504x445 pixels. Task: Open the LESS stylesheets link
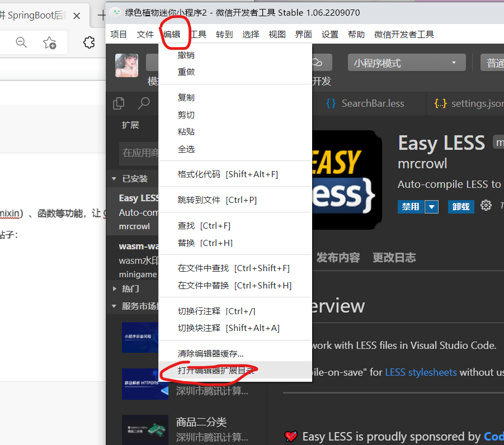[x=421, y=372]
